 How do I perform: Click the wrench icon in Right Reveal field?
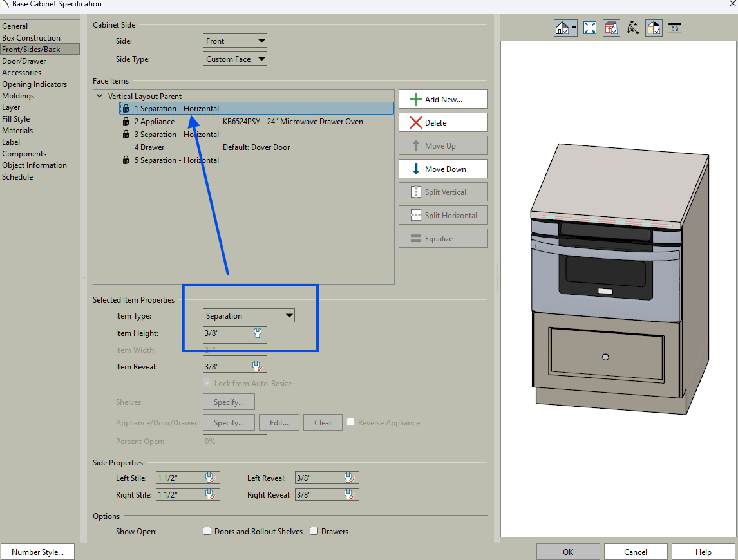click(x=350, y=495)
